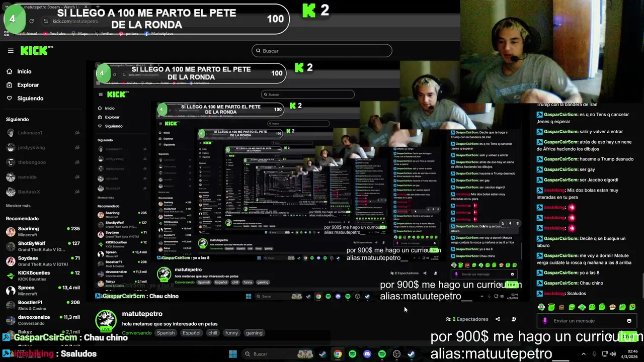View the 2 Espectadores count
The image size is (644, 362).
pyautogui.click(x=467, y=319)
